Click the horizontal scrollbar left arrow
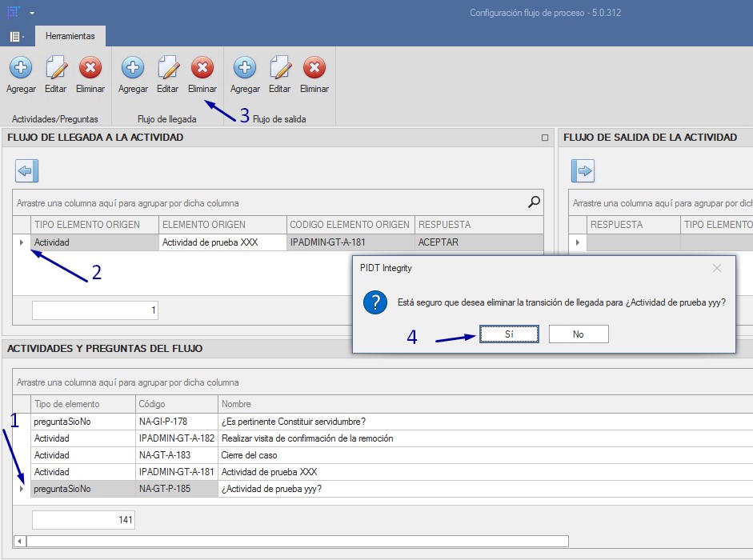 tap(20, 541)
